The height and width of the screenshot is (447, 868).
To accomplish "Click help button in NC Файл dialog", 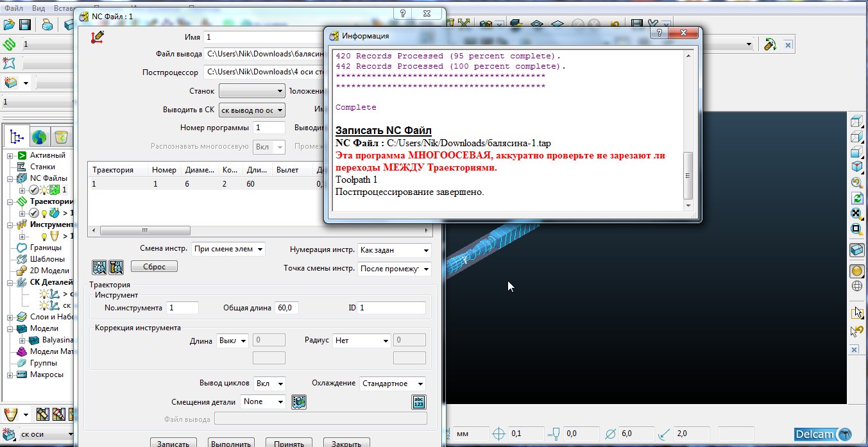I will pos(402,13).
